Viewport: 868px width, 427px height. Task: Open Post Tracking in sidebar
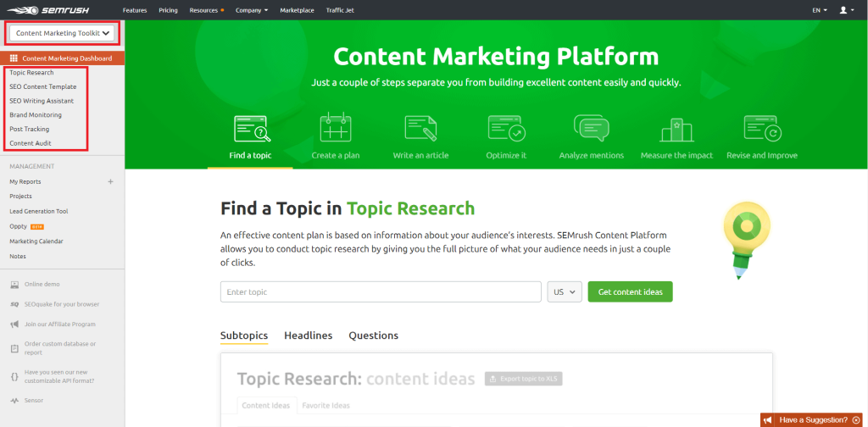click(x=30, y=129)
